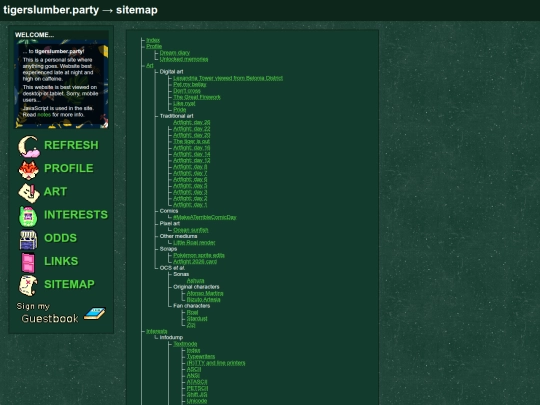
Task: Open the Don't cross artwork link
Action: point(187,91)
